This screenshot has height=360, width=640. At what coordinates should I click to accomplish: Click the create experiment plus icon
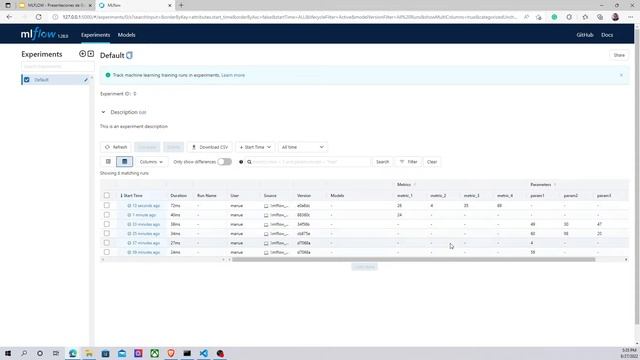click(x=82, y=54)
